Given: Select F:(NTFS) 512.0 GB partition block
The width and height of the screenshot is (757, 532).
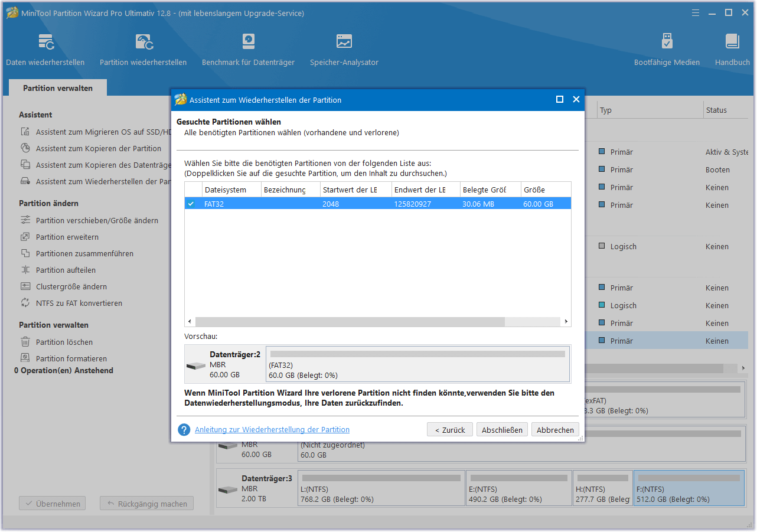Looking at the screenshot, I should pos(689,488).
